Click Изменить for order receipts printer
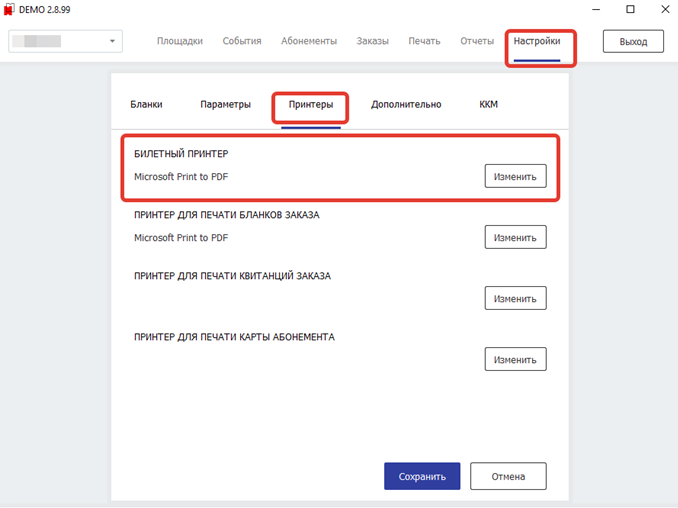Screen dimensions: 678x508 point(515,299)
